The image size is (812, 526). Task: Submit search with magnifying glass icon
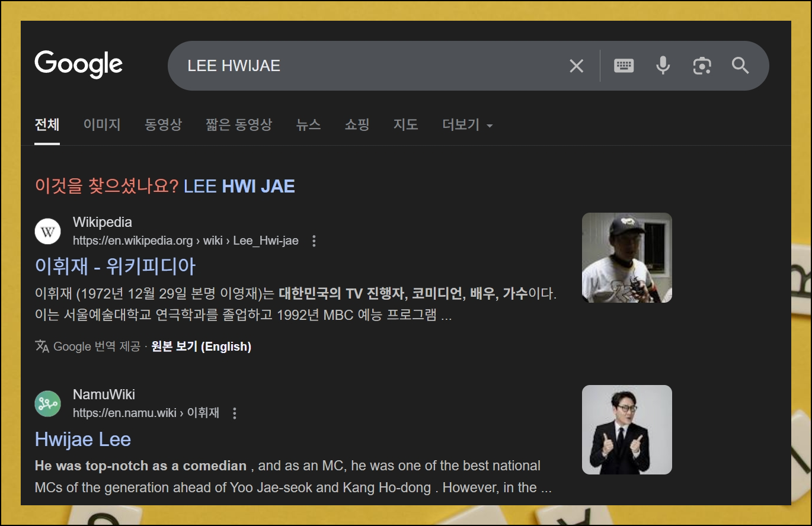click(740, 65)
